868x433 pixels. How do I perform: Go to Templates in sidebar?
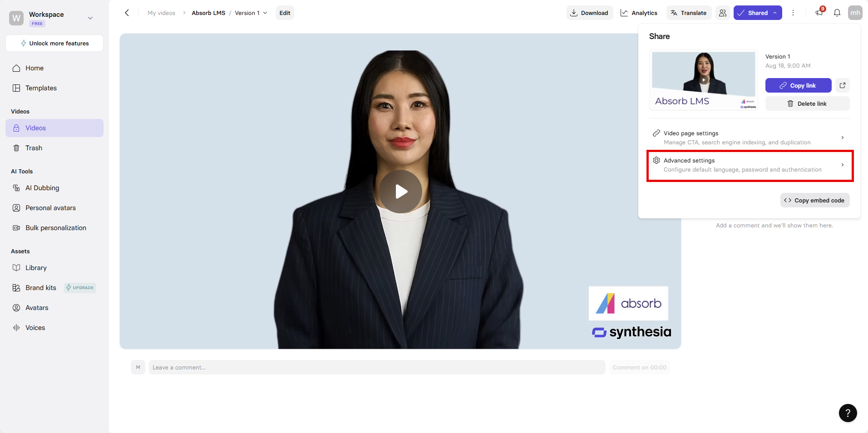click(41, 88)
